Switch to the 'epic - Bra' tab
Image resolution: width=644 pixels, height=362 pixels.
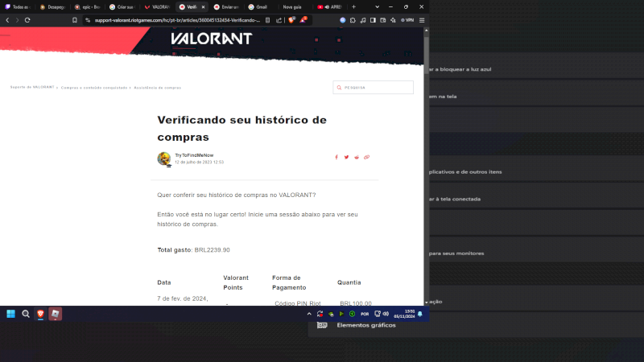click(x=88, y=7)
